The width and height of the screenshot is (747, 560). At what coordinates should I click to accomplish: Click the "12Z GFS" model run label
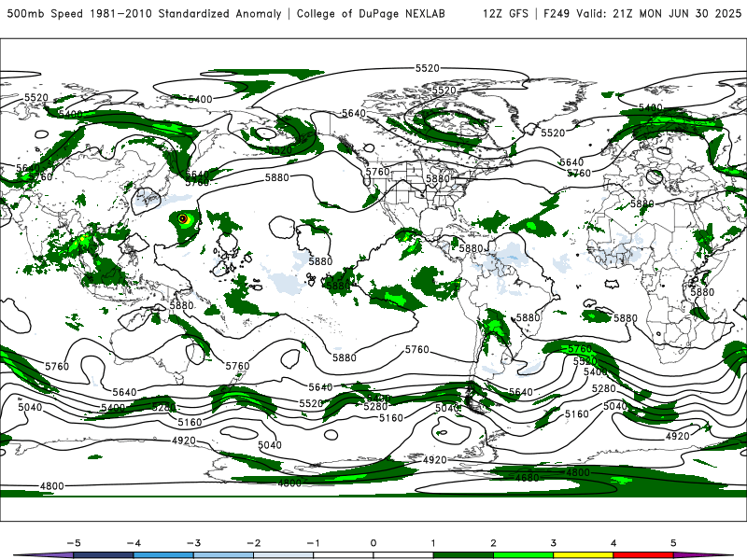[x=505, y=13]
